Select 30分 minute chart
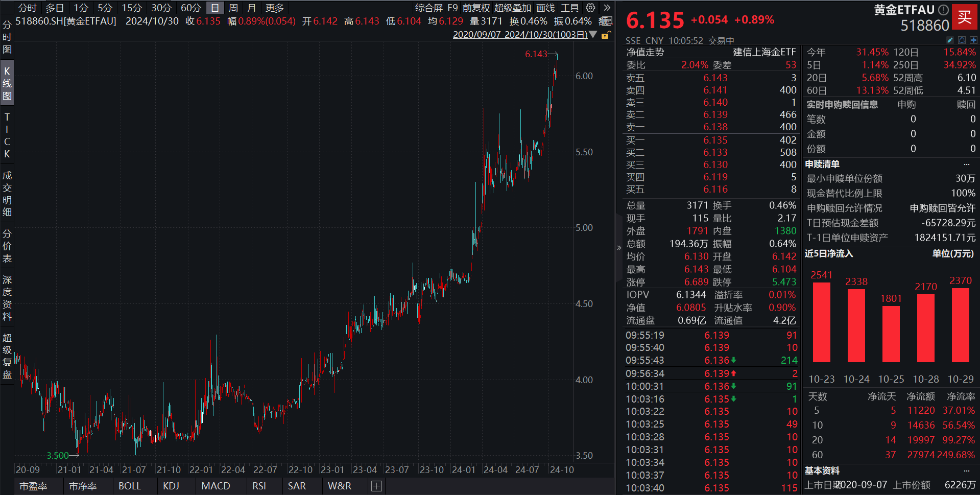Image resolution: width=980 pixels, height=495 pixels. (x=161, y=8)
